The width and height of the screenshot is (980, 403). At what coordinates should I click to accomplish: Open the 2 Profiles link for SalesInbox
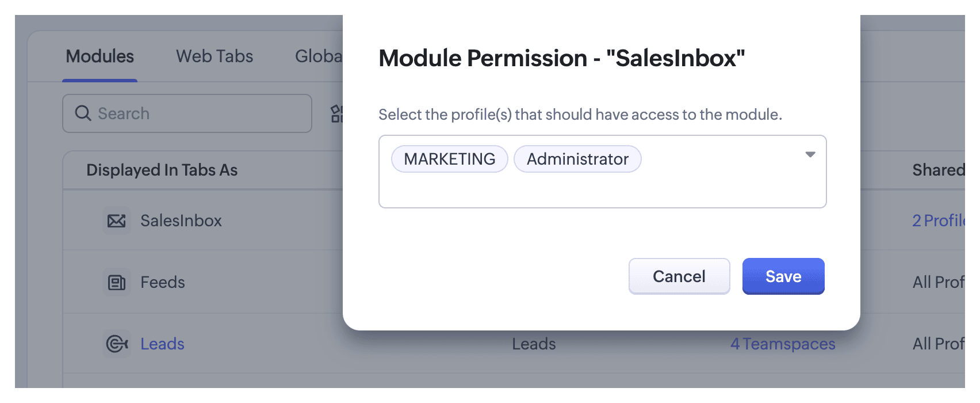938,220
